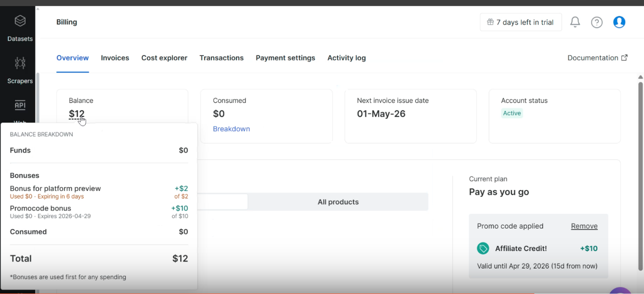This screenshot has width=644, height=294.
Task: Remove the applied promo code
Action: tap(584, 226)
